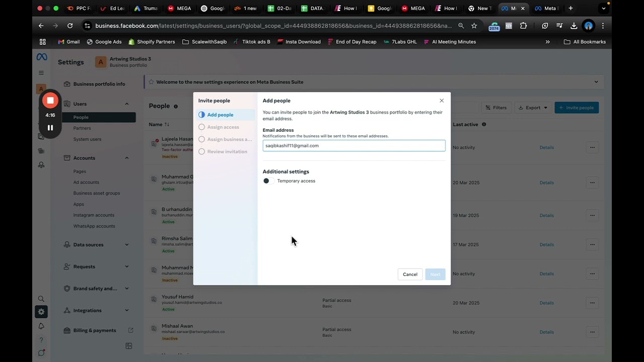Open the Export dropdown
644x362 pixels.
(533, 108)
